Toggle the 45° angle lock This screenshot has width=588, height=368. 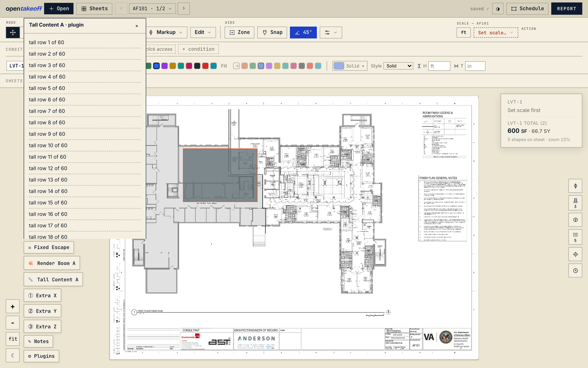click(x=303, y=32)
